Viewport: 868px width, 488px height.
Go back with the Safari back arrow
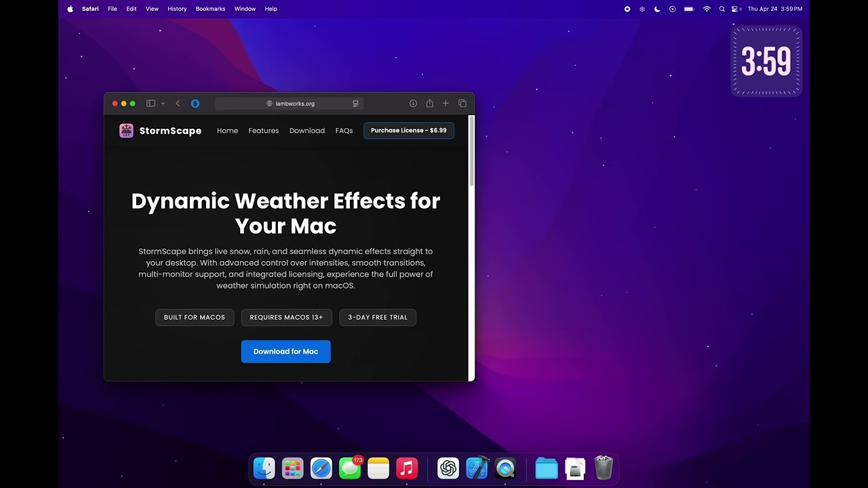[178, 104]
